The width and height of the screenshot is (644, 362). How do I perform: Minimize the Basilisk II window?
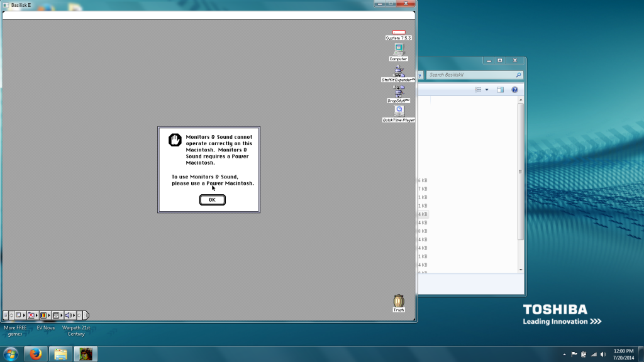point(379,4)
